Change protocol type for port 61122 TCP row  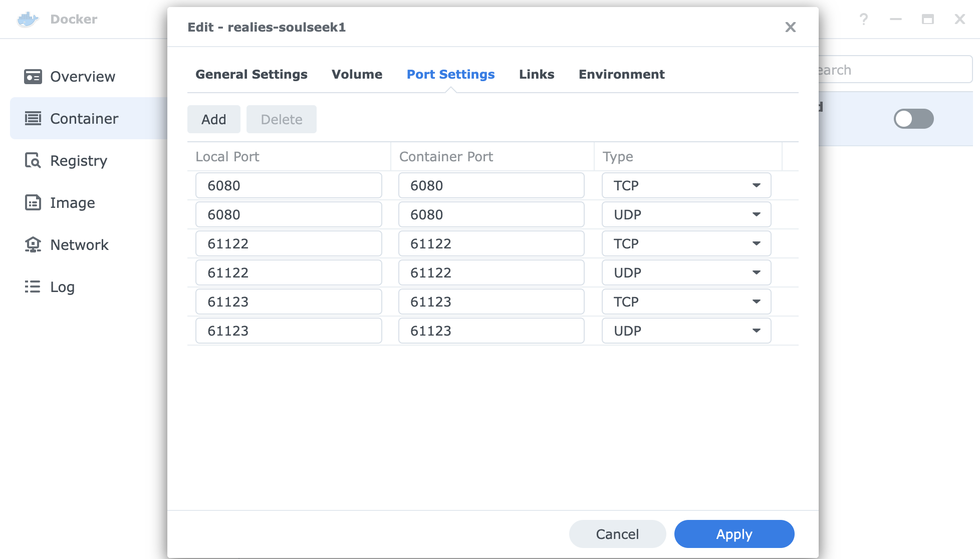(x=686, y=243)
